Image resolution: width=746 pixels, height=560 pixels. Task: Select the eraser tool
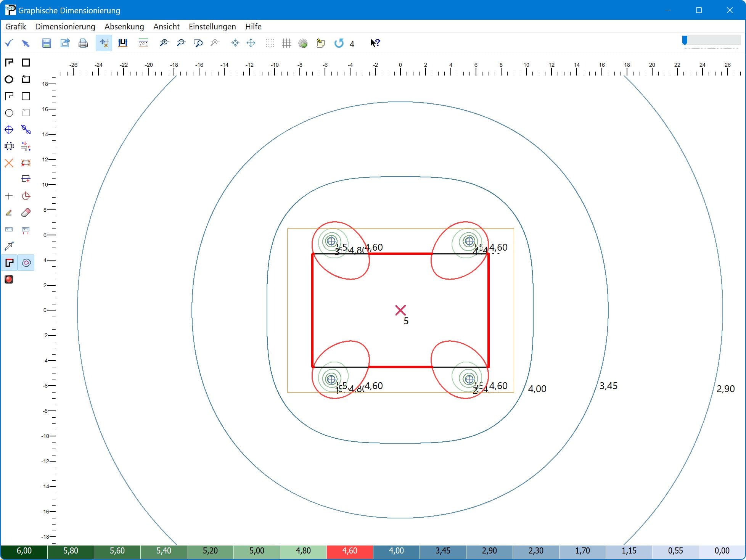click(26, 213)
